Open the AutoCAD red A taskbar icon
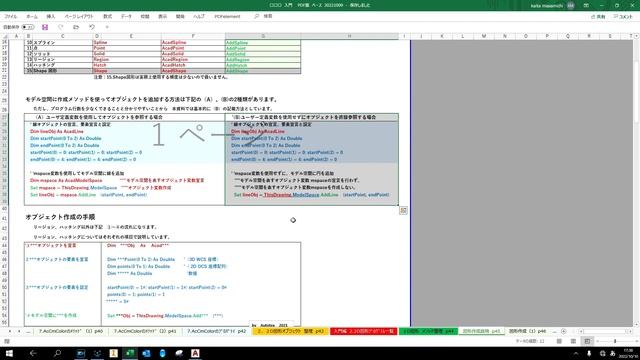Viewport: 640px width, 360px height. coord(195,353)
